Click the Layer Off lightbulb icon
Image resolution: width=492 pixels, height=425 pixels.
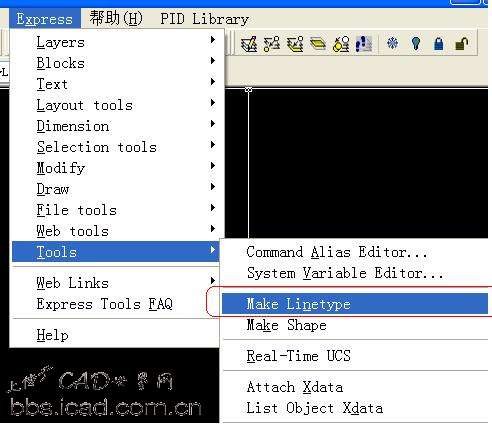click(x=416, y=44)
